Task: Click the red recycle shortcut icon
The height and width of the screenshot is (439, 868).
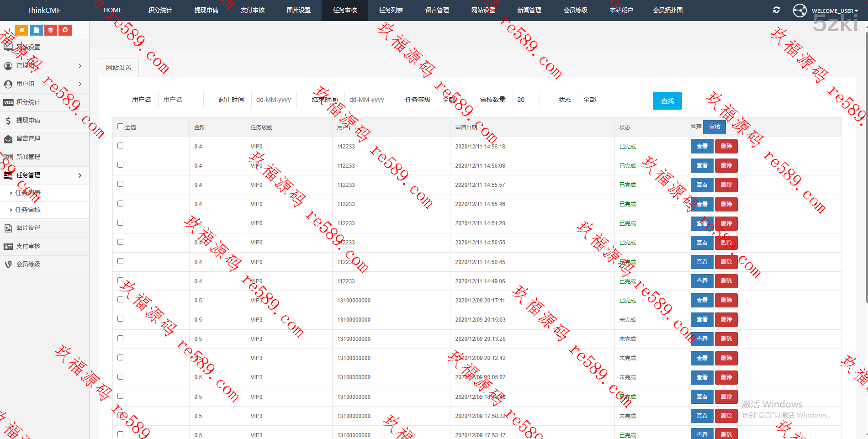Action: [x=65, y=30]
